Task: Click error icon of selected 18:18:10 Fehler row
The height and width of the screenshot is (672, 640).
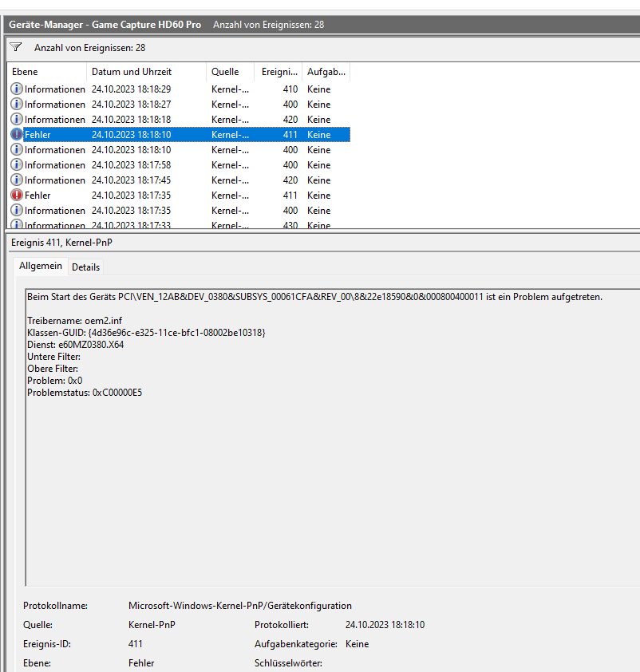Action: coord(16,135)
